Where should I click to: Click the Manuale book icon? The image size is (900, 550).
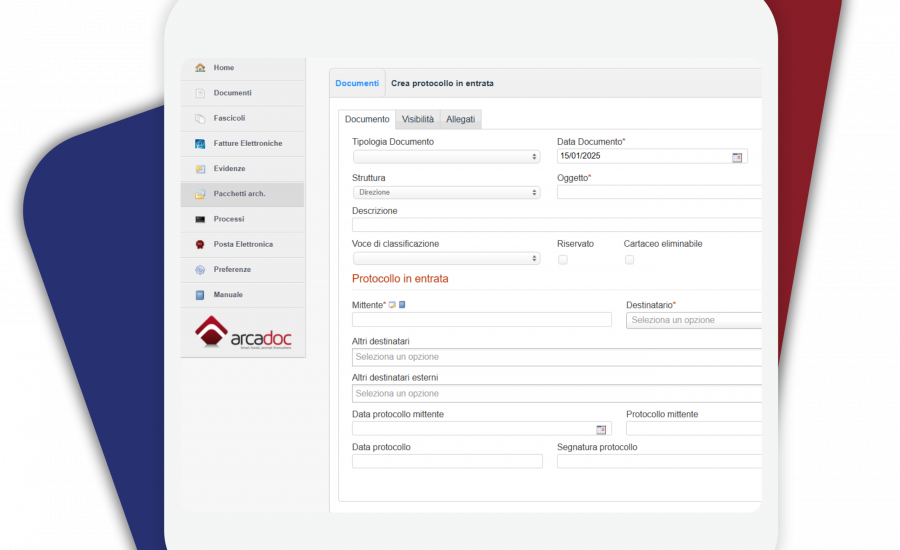pyautogui.click(x=200, y=295)
